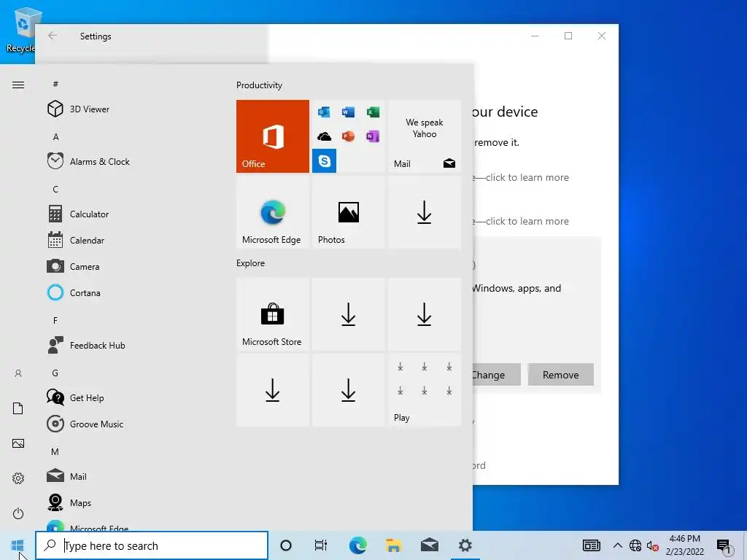Click the Explore group header

pyautogui.click(x=251, y=262)
